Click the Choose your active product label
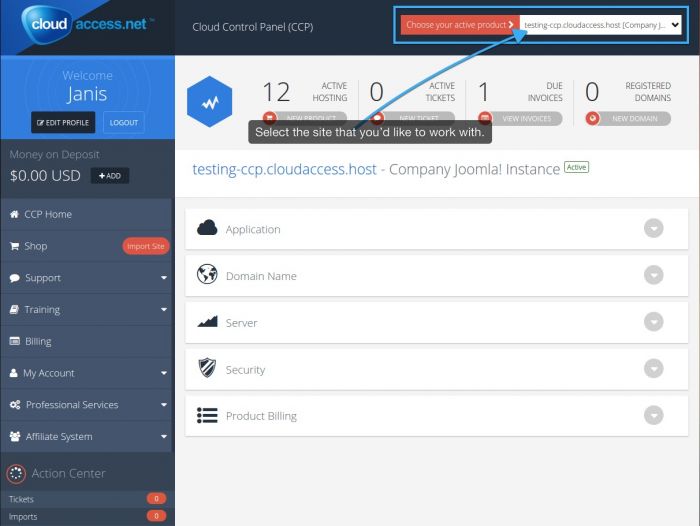The height and width of the screenshot is (526, 700). coord(460,25)
